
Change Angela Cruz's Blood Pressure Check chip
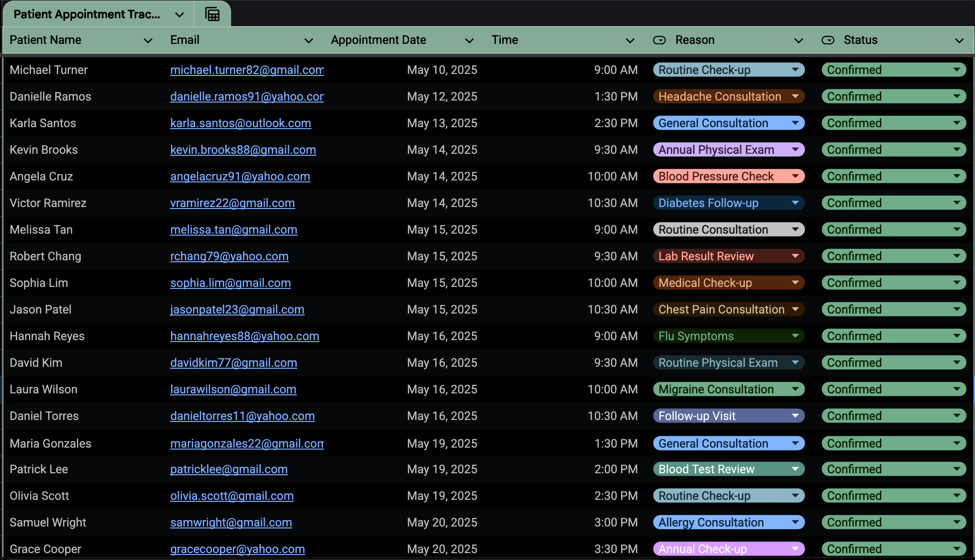point(728,176)
